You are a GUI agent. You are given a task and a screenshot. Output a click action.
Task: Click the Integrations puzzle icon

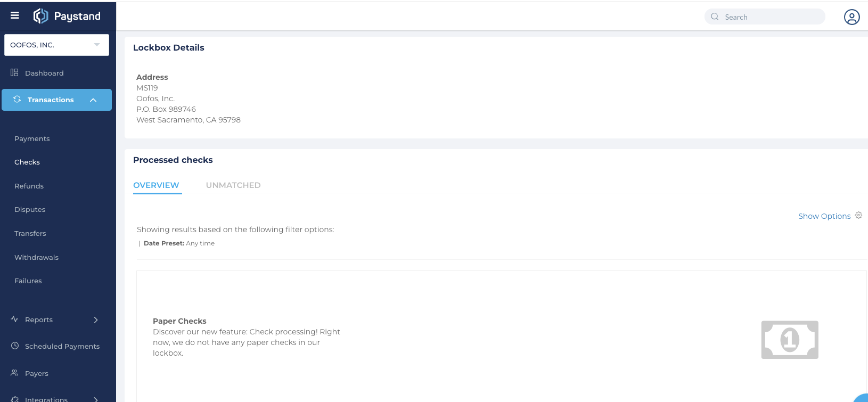[x=14, y=399]
